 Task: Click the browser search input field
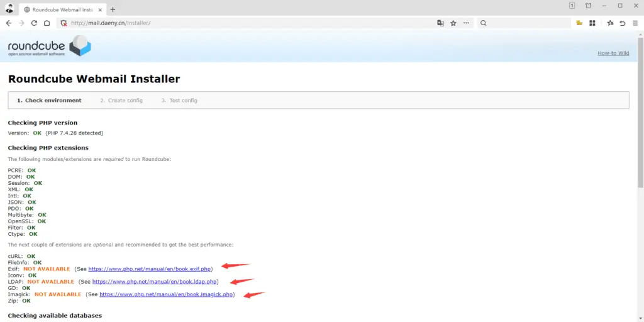point(525,23)
